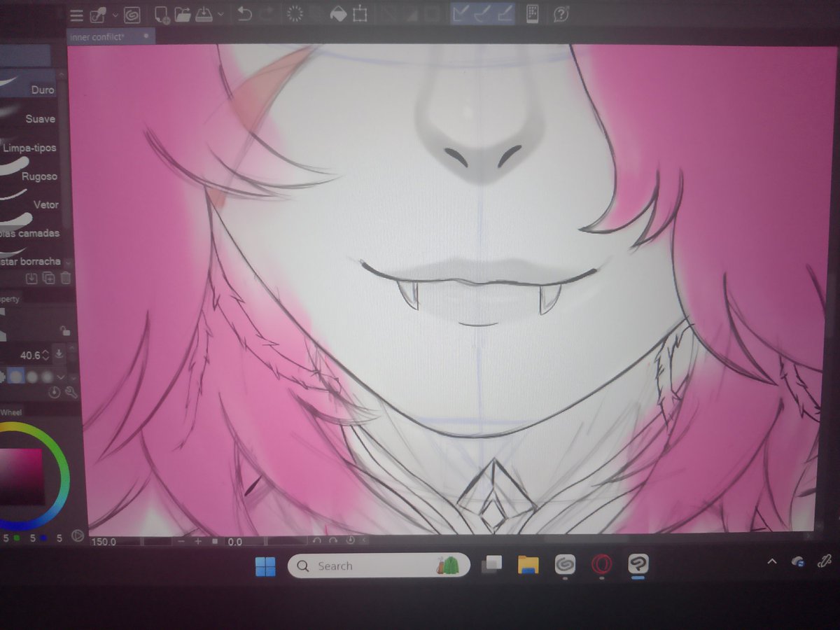Viewport: 840px width, 630px height.
Task: Open Clip Studio support help icon
Action: (x=561, y=13)
